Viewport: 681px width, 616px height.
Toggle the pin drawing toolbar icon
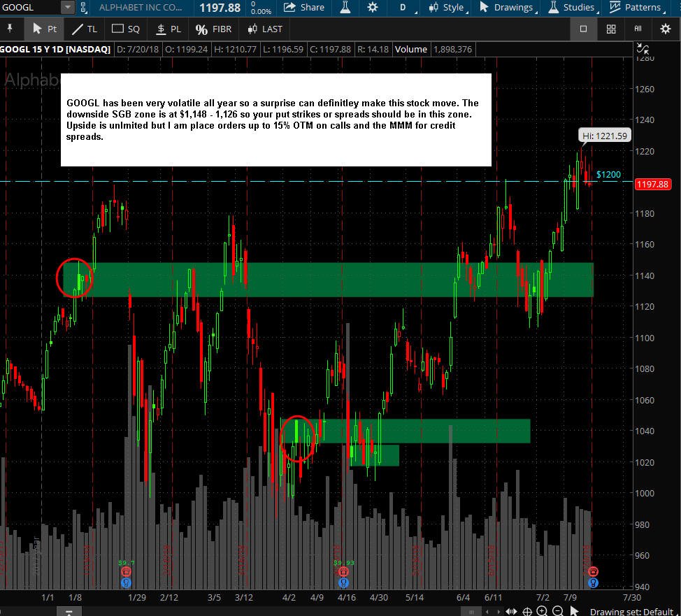[x=10, y=29]
